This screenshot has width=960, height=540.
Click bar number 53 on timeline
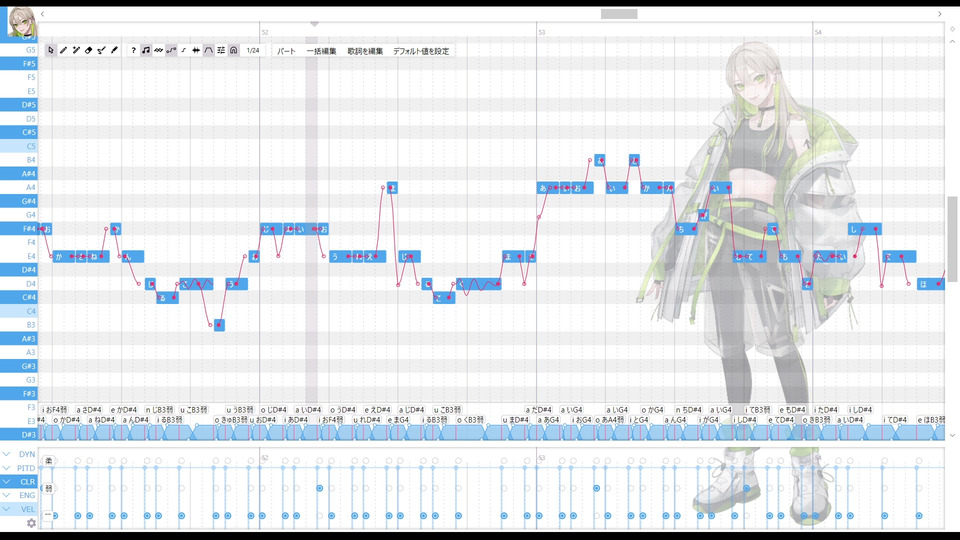coord(541,32)
